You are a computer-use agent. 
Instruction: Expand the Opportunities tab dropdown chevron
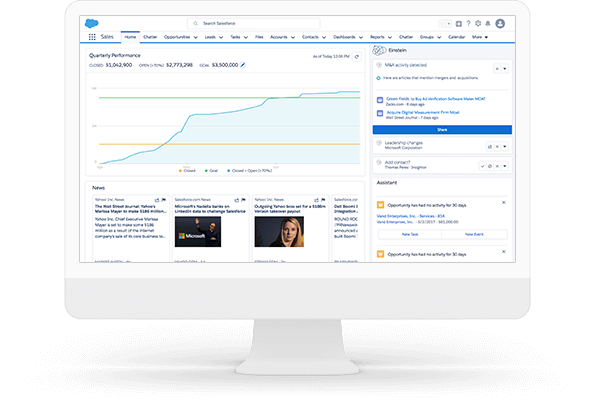pyautogui.click(x=196, y=38)
